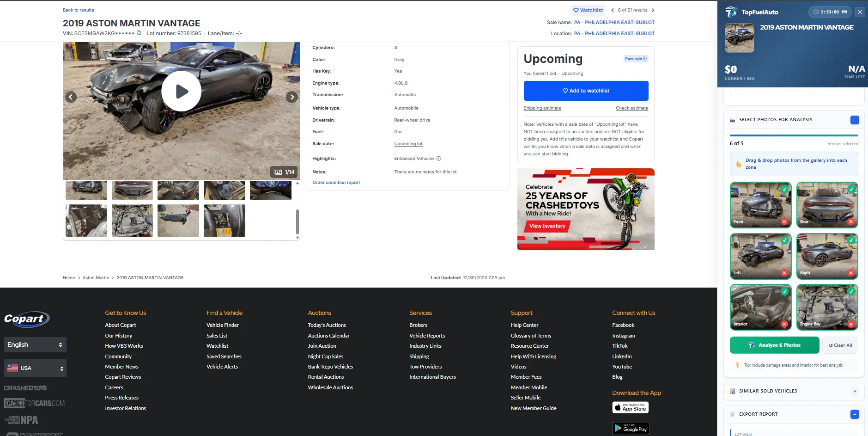Toggle the green checkmark on the Interior photo

point(784,291)
